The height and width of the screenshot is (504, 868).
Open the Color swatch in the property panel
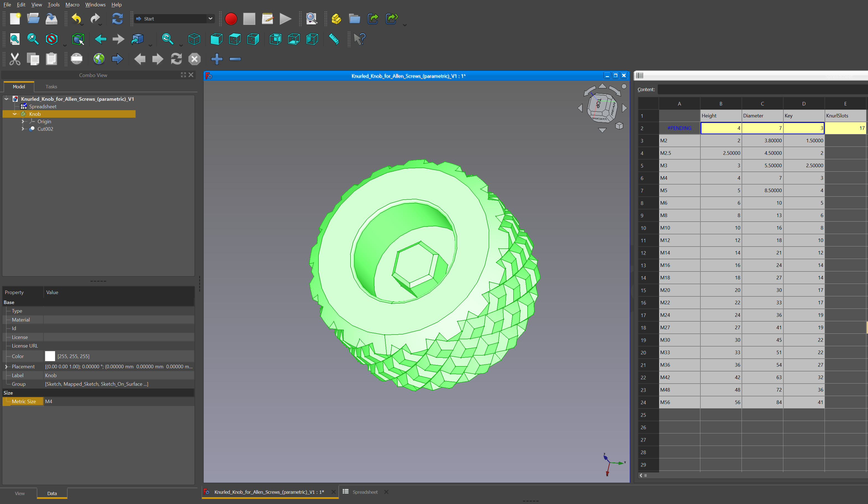coord(50,356)
